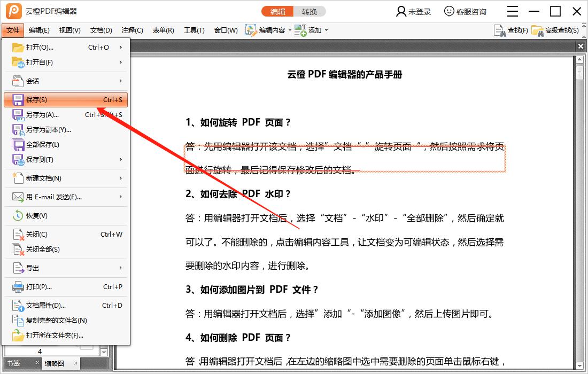Click the toolbar overflow arrows at right edge
This screenshot has height=374, width=588.
[x=584, y=30]
